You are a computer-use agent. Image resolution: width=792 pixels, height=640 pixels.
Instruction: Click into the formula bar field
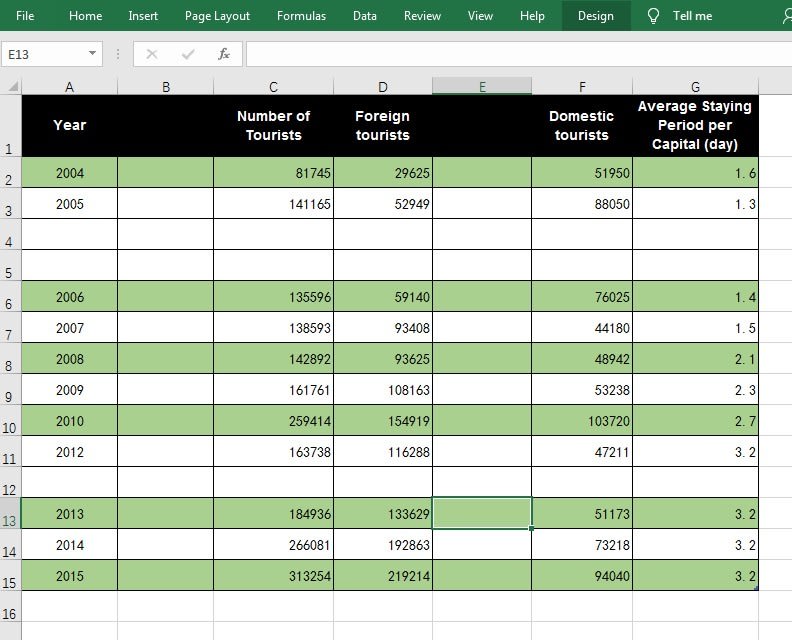tap(519, 54)
